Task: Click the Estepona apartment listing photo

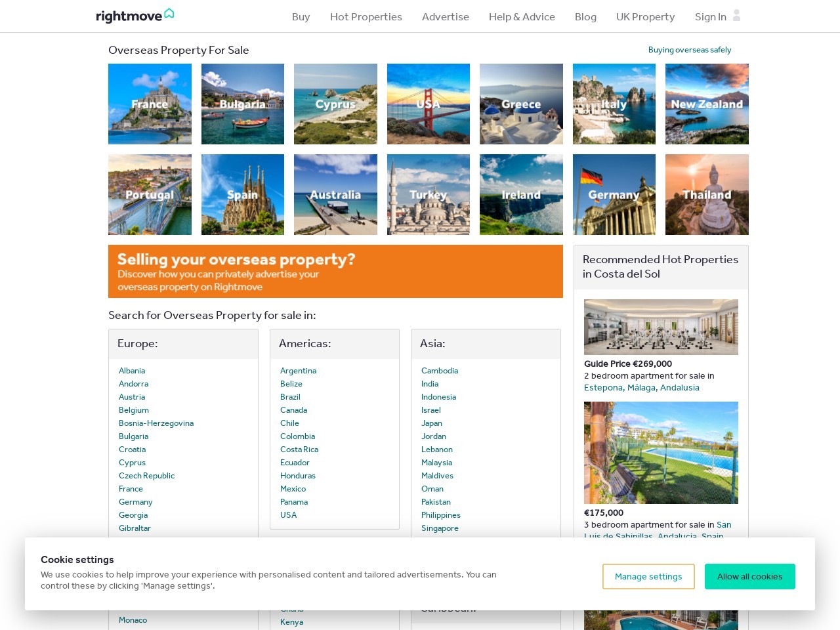Action: click(x=661, y=327)
